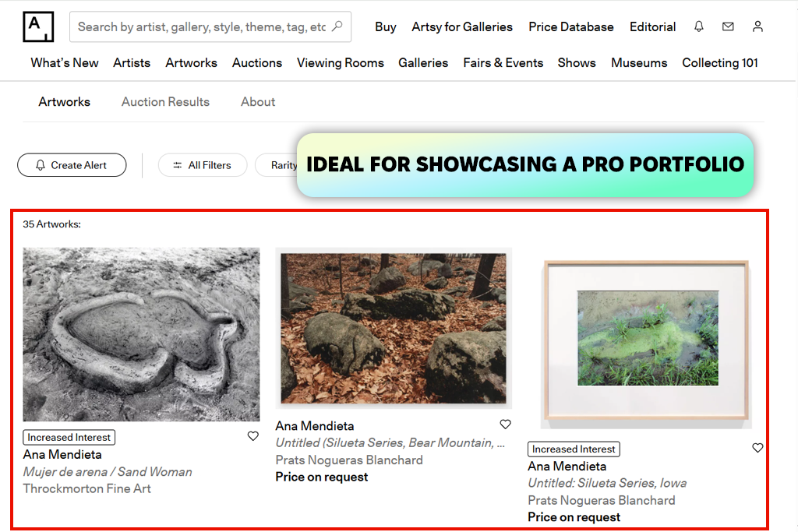798x532 pixels.
Task: Open the Buy link
Action: click(386, 27)
